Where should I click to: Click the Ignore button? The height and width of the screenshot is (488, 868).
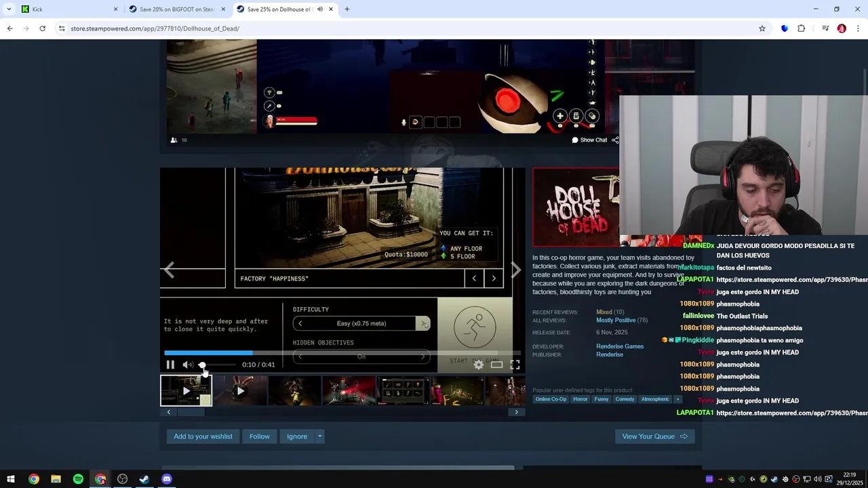(x=296, y=436)
